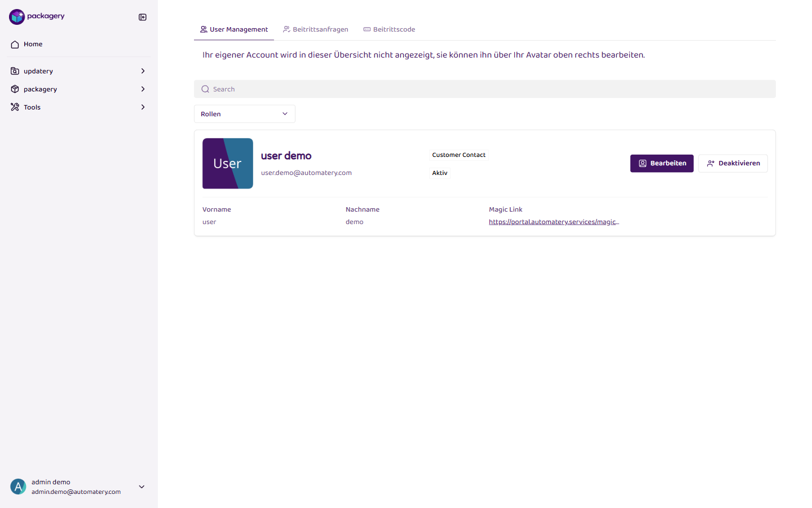Collapse the sidebar with the panel icon

pos(143,17)
